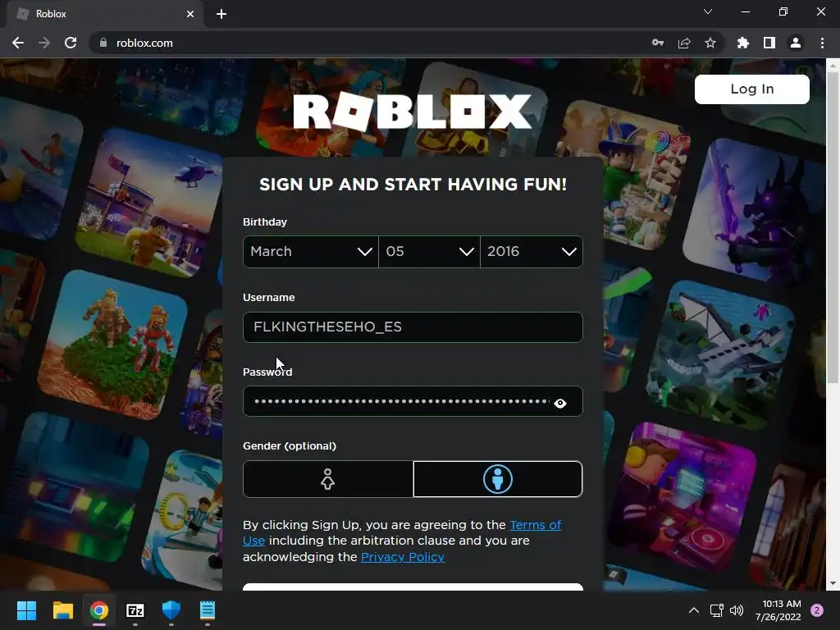Open a new browser tab

click(x=221, y=14)
